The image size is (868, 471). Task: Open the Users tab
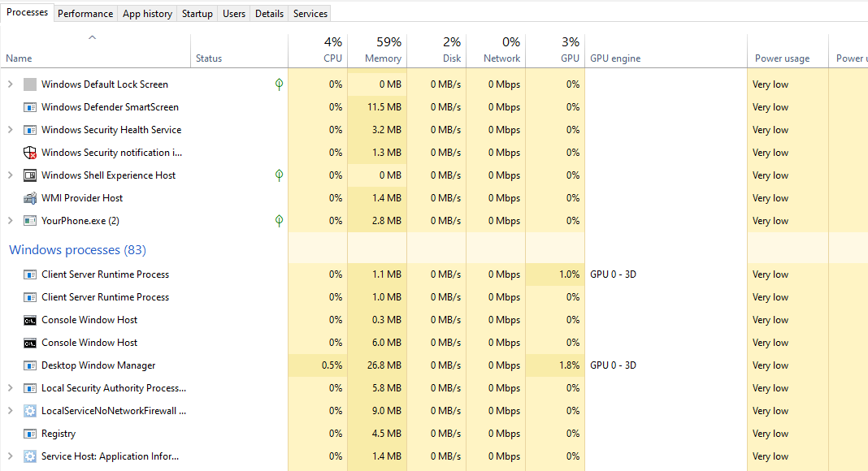pyautogui.click(x=233, y=13)
